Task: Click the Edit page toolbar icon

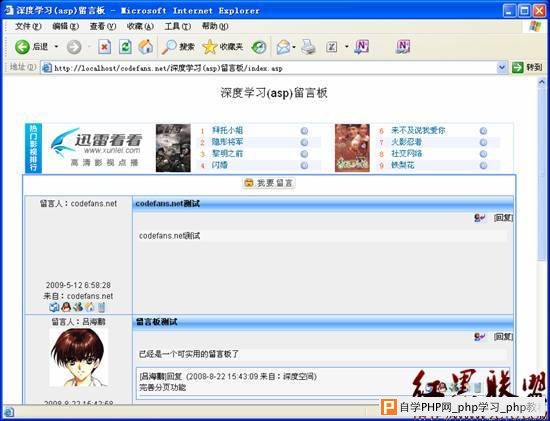Action: coord(331,47)
